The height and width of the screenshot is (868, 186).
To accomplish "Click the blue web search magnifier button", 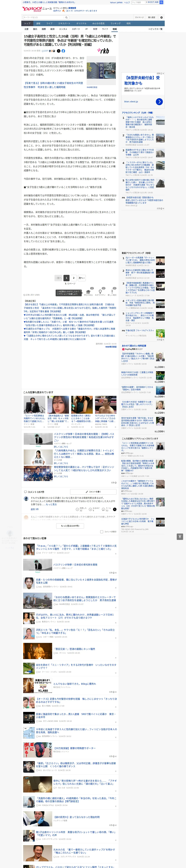I will [161, 2].
